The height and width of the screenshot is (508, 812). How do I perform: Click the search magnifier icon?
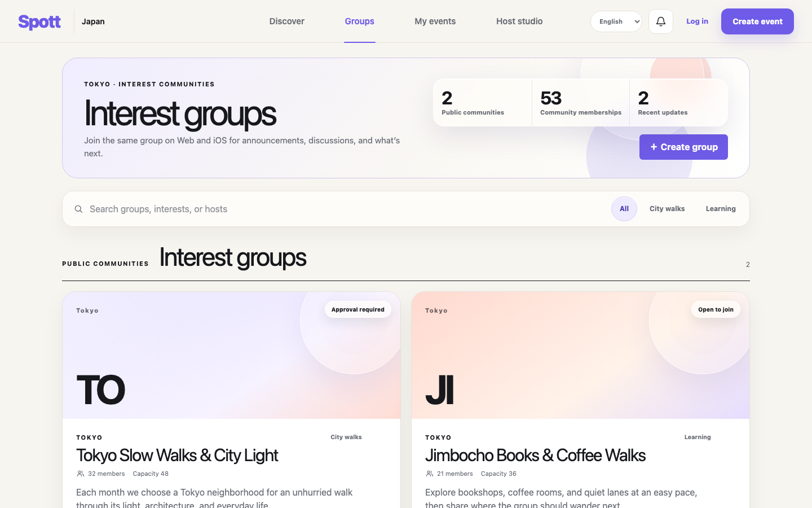79,209
